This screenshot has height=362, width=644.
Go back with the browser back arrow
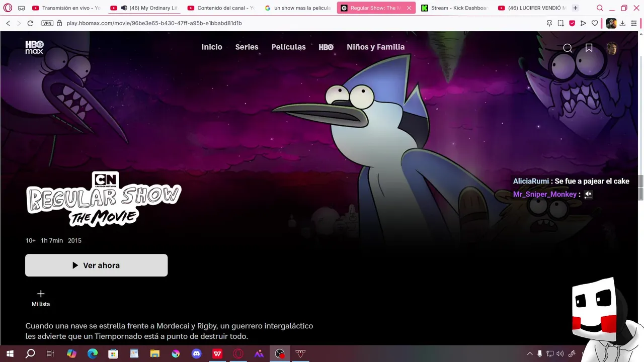point(8,23)
